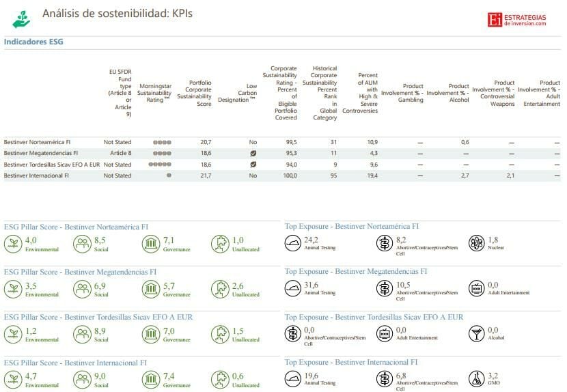567x392 pixels.
Task: Click the Environmental icon for Bestinver Norteamérica FI
Action: pos(13,243)
